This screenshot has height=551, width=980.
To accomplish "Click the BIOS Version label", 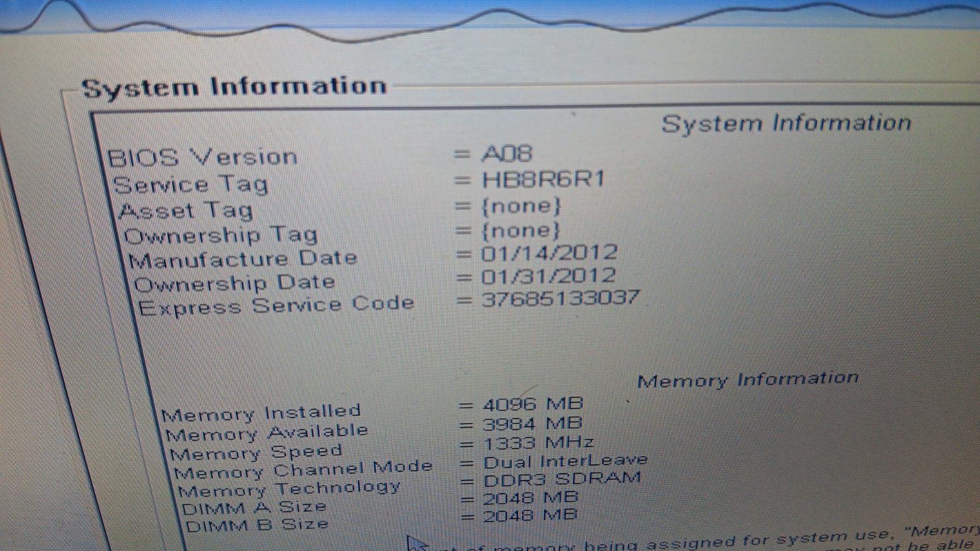I will tap(203, 157).
